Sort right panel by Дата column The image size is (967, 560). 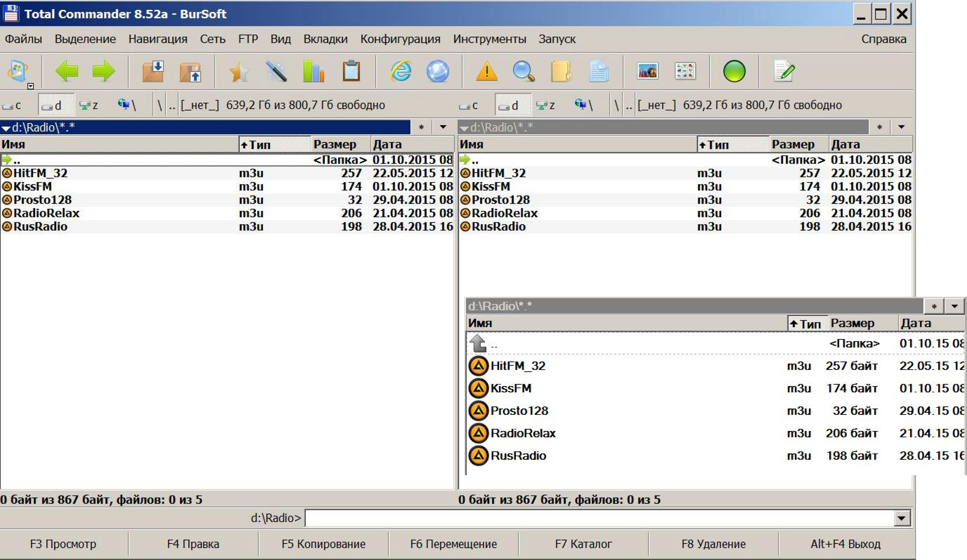[870, 145]
